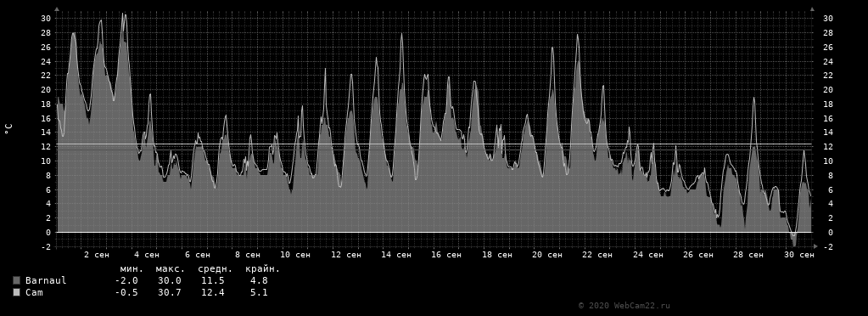Click the макс. column header
The image size is (868, 316).
tap(171, 269)
